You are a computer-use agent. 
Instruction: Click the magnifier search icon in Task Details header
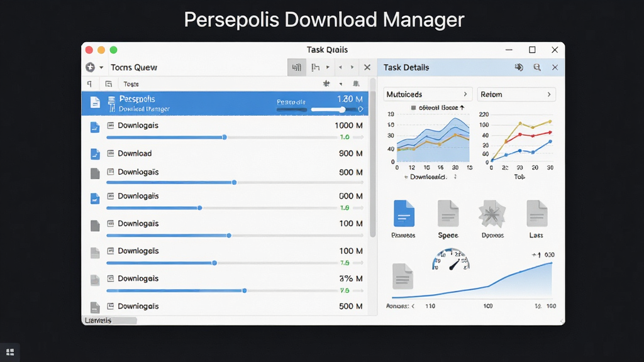click(537, 67)
